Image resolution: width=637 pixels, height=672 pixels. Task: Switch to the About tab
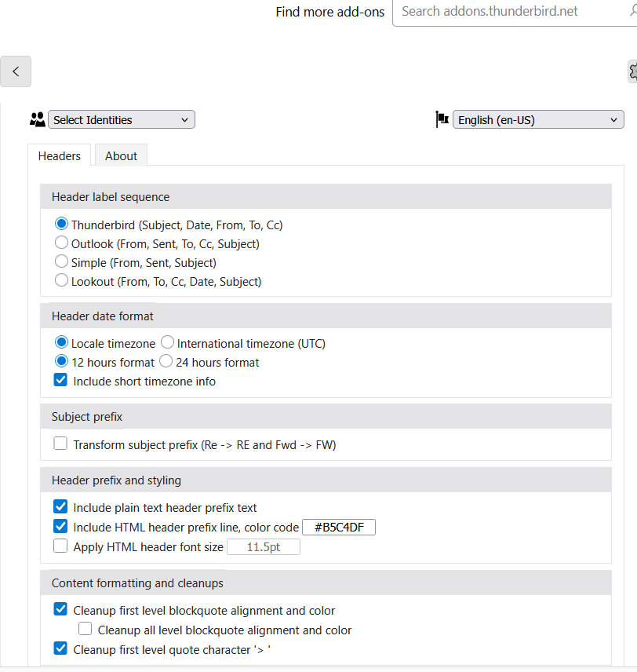tap(121, 155)
